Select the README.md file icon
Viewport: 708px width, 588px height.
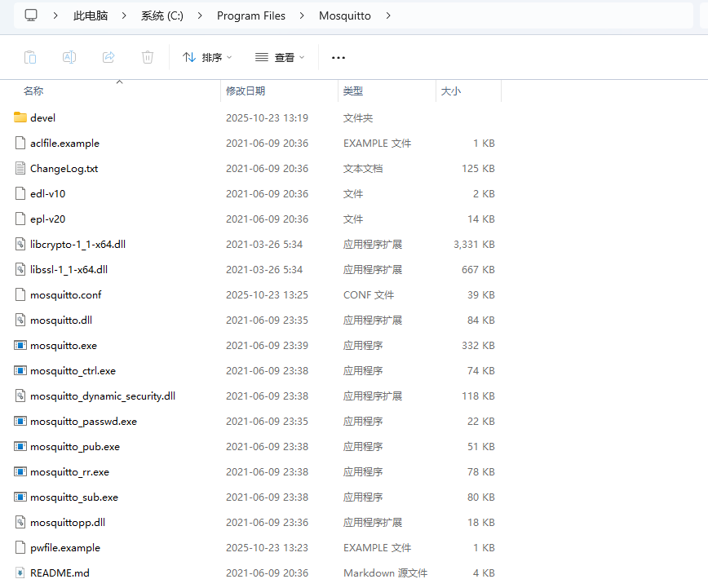coord(20,573)
